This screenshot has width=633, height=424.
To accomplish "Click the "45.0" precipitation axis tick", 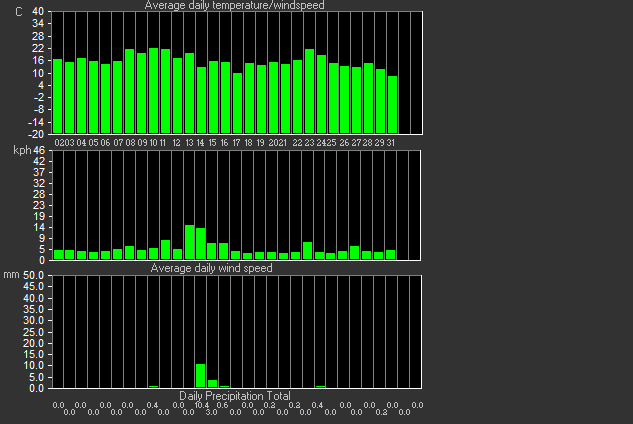I will 33,286.
